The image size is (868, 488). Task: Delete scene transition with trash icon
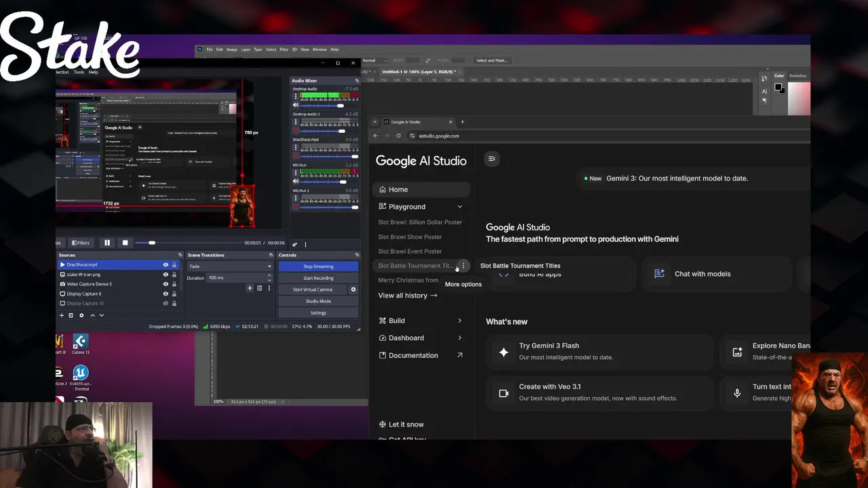(259, 288)
